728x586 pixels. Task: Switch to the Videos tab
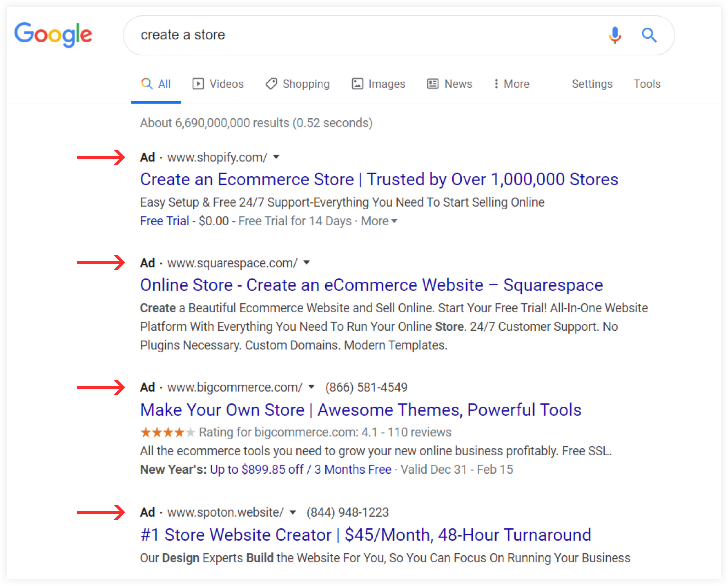pyautogui.click(x=218, y=84)
